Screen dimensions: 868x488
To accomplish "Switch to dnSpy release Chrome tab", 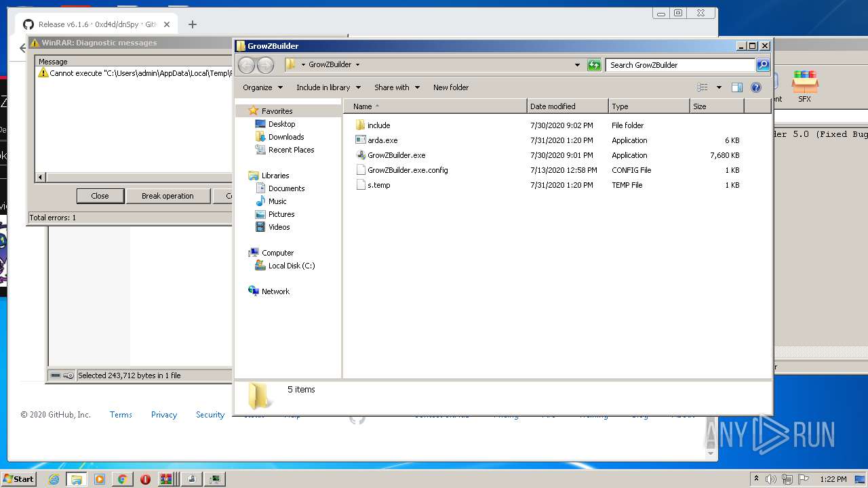I will coord(97,24).
